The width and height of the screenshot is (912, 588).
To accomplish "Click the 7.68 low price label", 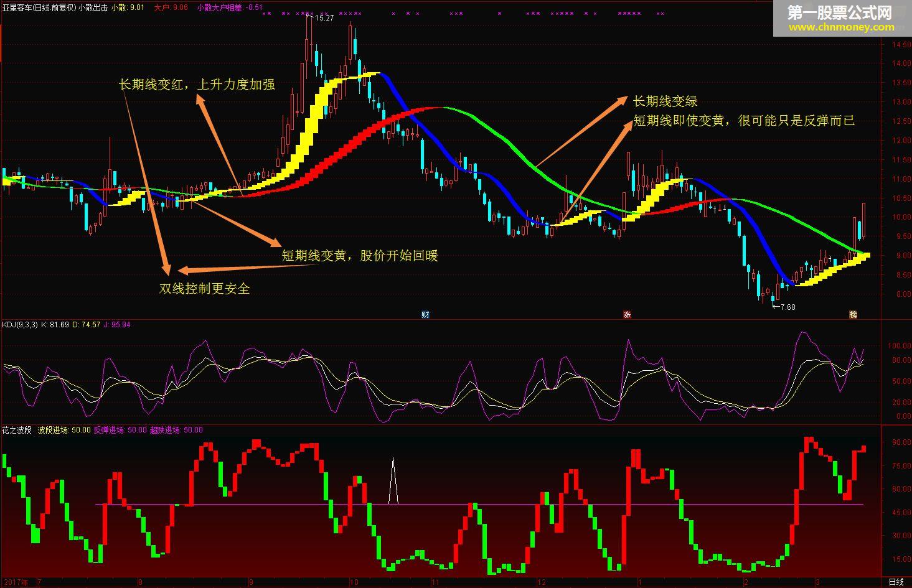I will [787, 307].
